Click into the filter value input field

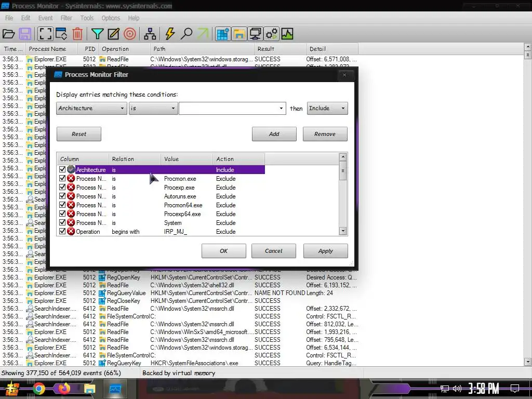point(229,108)
